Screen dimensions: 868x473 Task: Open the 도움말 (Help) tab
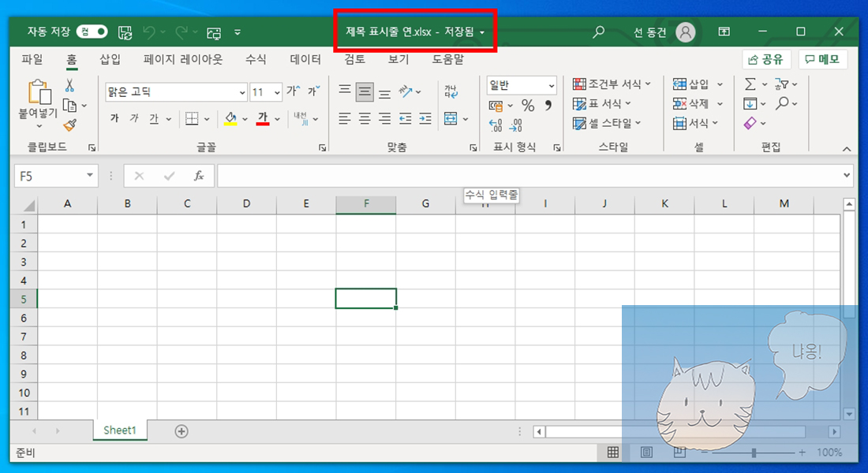click(448, 59)
